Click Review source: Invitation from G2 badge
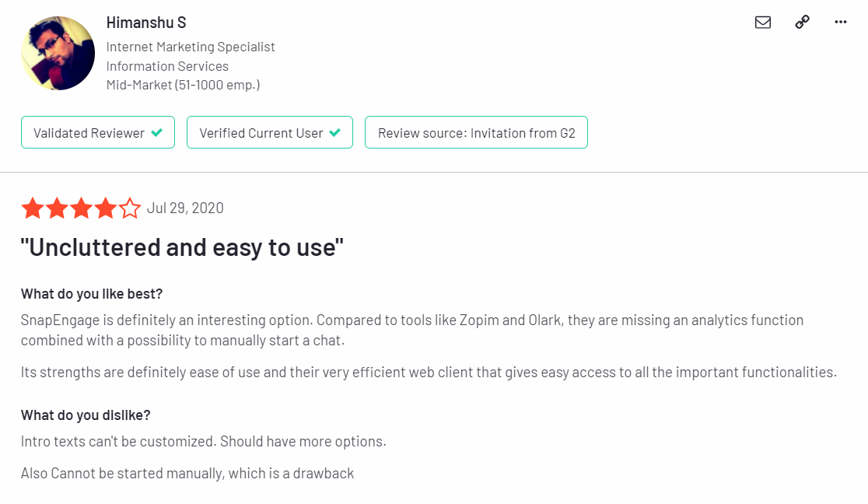This screenshot has height=504, width=868. pos(476,132)
